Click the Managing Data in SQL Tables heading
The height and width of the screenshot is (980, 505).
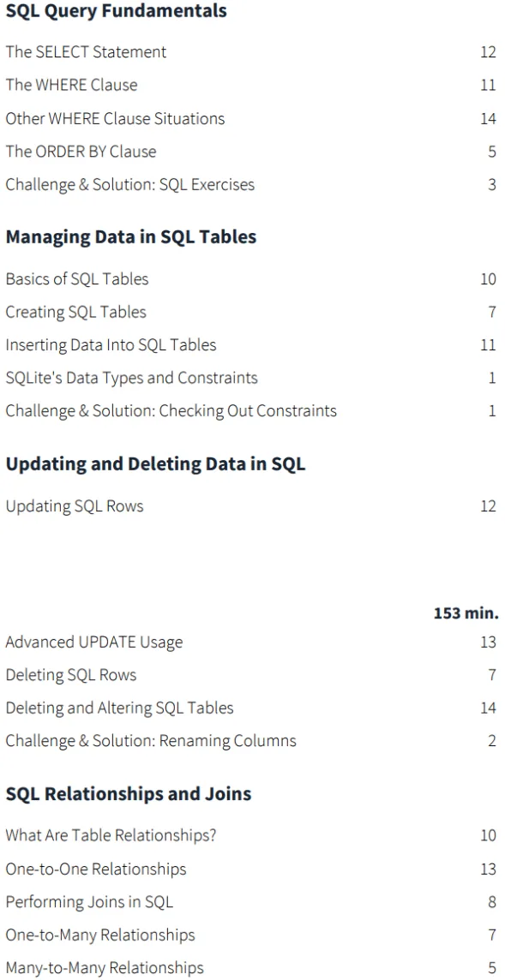[131, 237]
